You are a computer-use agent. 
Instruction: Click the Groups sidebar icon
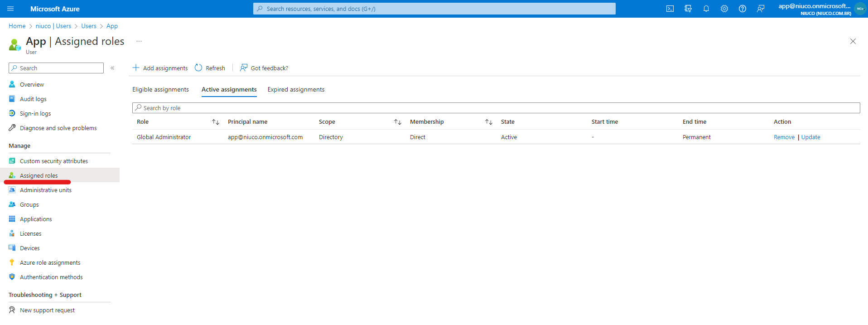[x=12, y=204]
